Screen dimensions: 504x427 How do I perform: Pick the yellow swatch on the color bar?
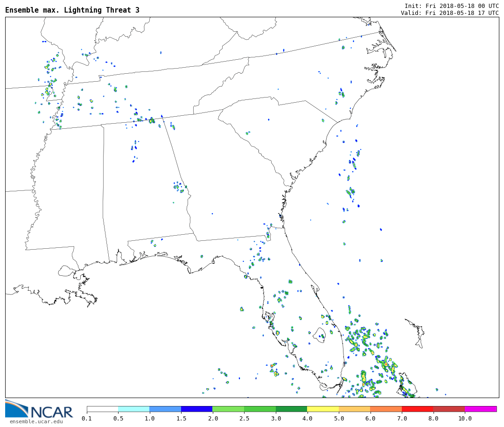(322, 409)
